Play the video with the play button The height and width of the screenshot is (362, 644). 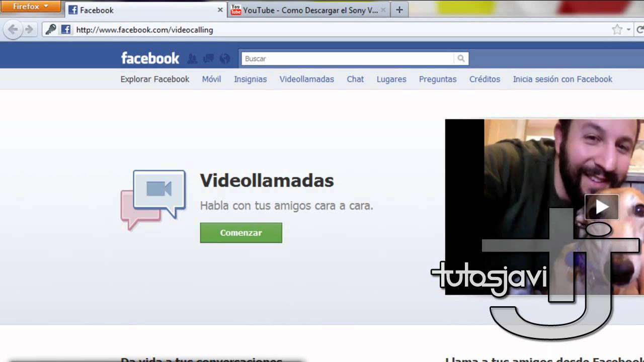point(602,207)
